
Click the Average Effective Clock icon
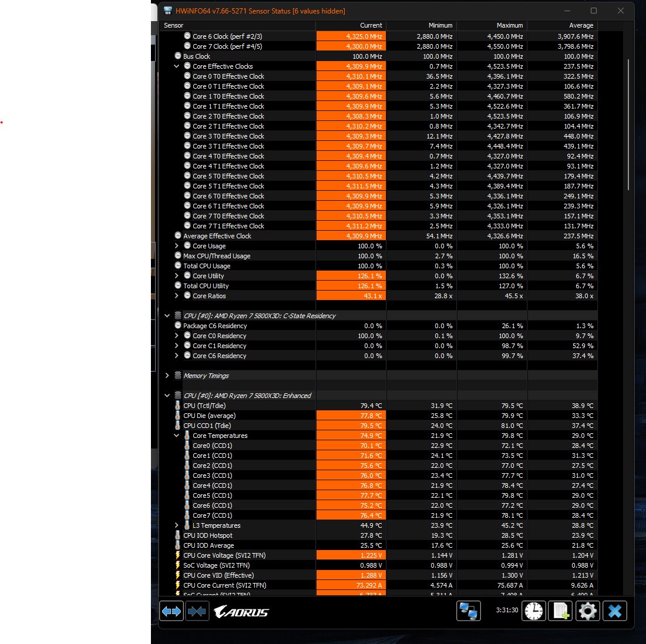coord(178,235)
